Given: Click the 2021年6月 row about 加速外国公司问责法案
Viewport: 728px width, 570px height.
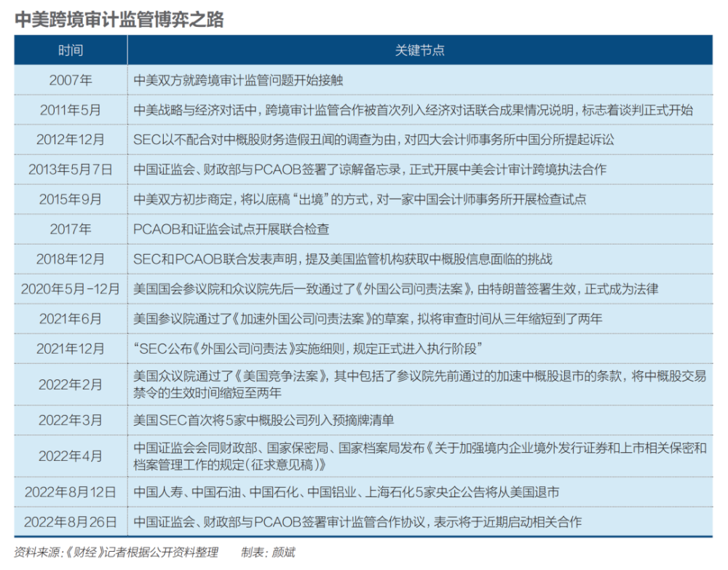Looking at the screenshot, I should (368, 318).
